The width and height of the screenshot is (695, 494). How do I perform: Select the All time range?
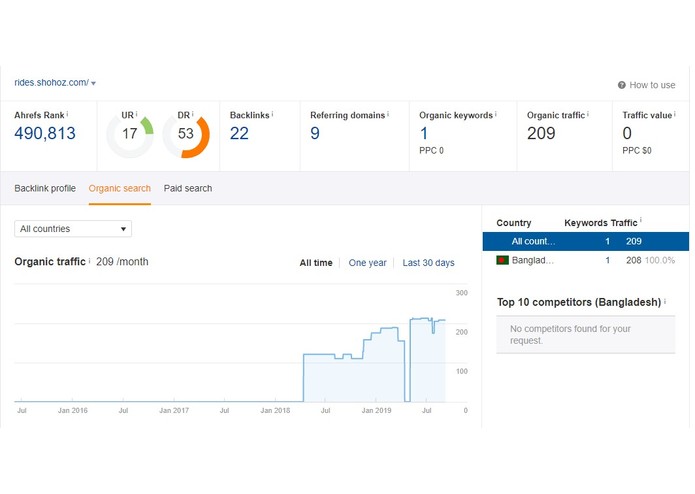pos(316,263)
